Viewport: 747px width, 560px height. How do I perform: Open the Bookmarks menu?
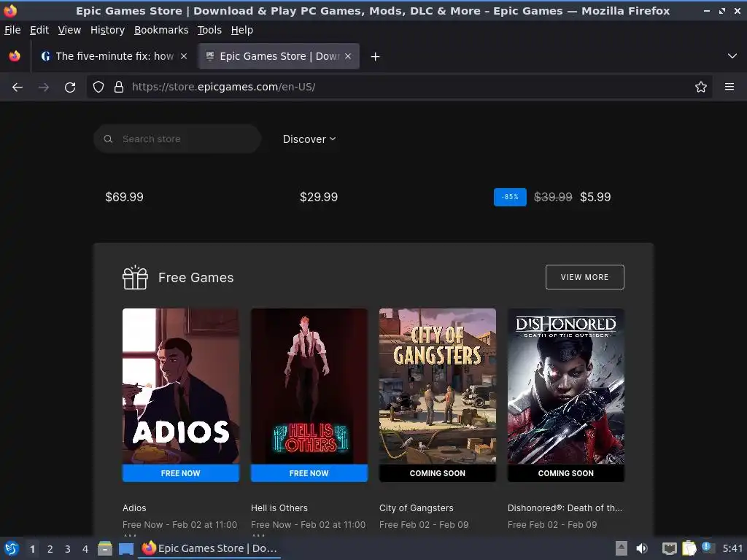click(161, 30)
